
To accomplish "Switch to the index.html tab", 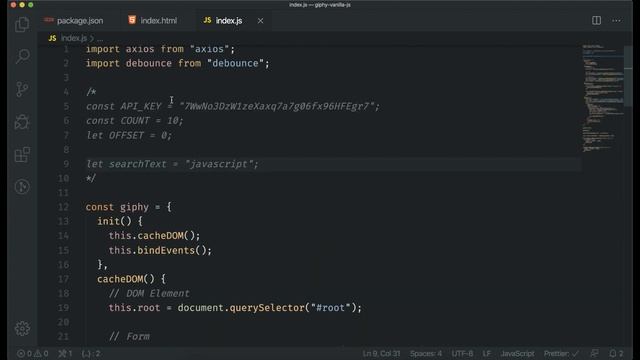I will (x=159, y=20).
